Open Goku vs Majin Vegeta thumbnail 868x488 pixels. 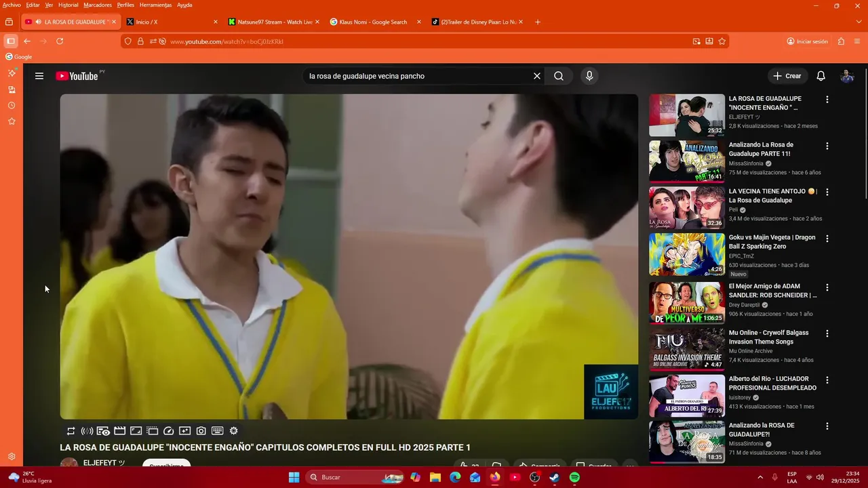pos(687,254)
